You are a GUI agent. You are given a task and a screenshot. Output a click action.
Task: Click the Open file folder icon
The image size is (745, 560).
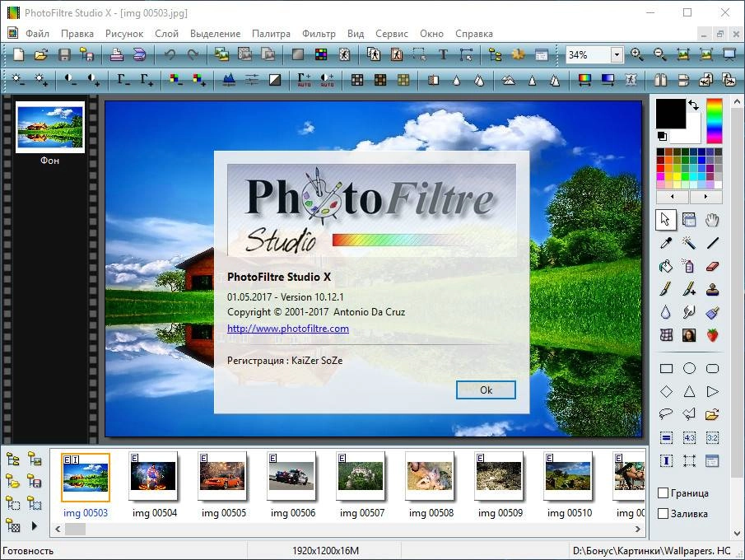[41, 54]
